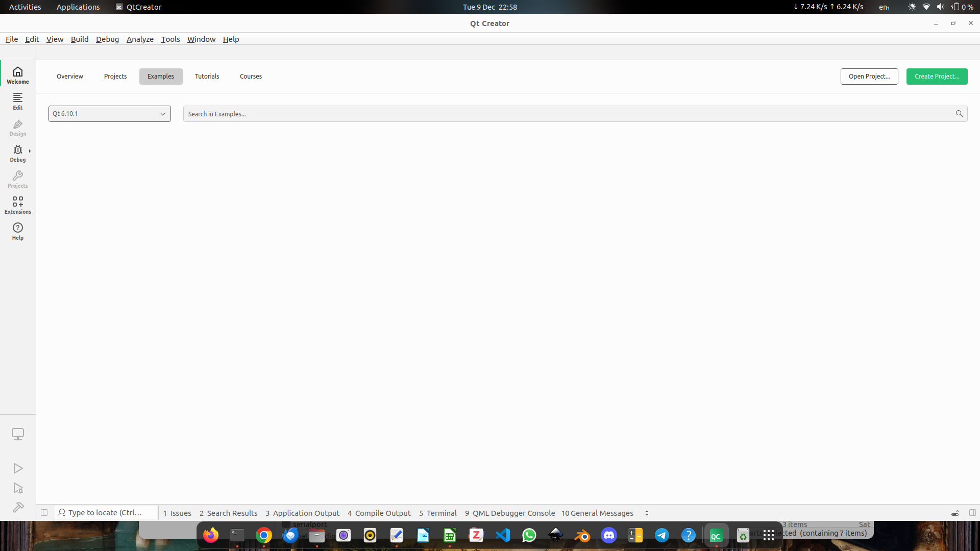The image size is (980, 551).
Task: Open the Build menu
Action: [x=80, y=39]
